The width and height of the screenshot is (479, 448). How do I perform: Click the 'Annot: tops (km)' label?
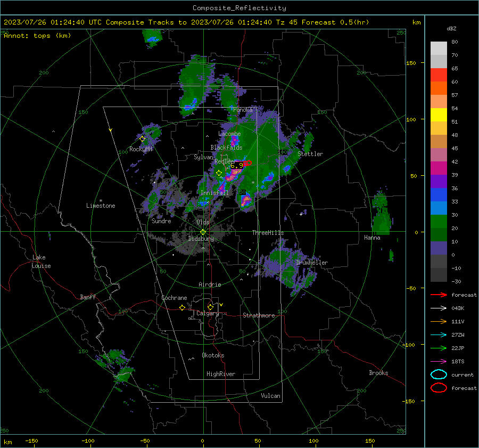tap(37, 36)
